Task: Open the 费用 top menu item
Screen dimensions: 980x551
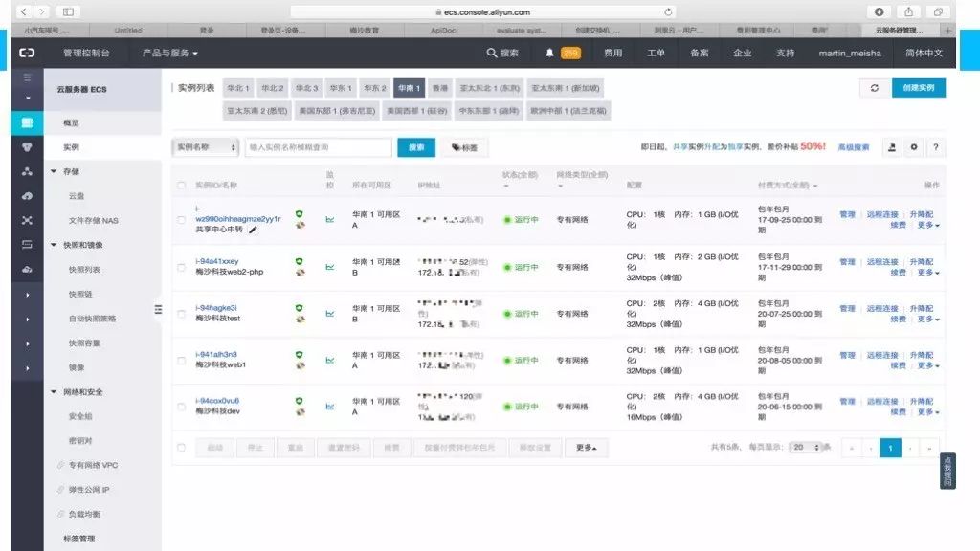Action: [613, 54]
